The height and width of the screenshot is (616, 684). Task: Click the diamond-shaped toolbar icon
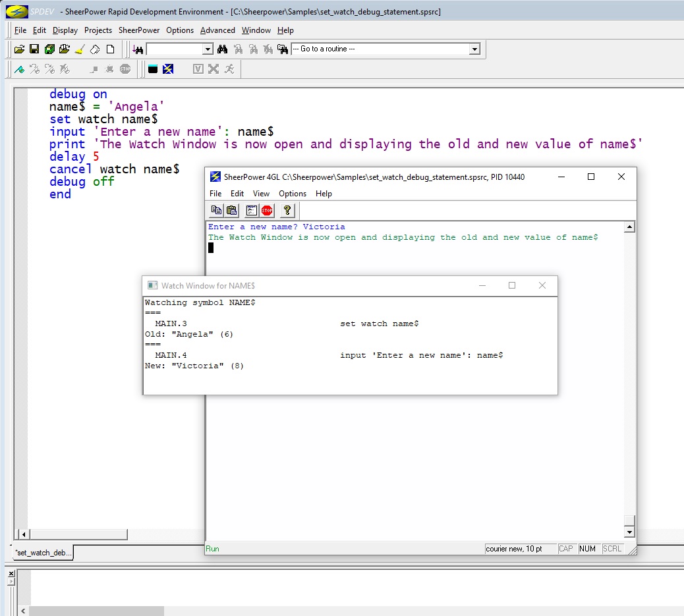pyautogui.click(x=95, y=49)
